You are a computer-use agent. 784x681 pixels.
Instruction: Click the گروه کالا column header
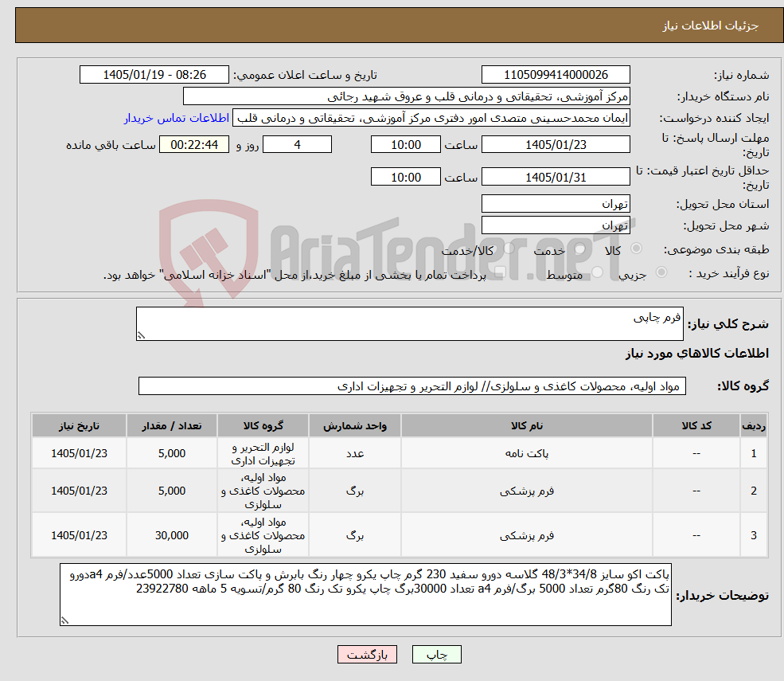click(x=263, y=426)
